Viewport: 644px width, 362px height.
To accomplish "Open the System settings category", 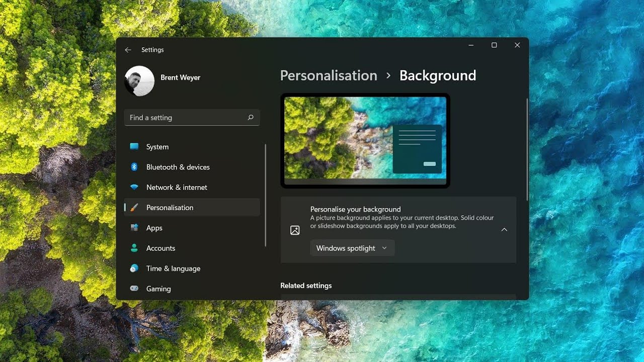I will pyautogui.click(x=192, y=147).
